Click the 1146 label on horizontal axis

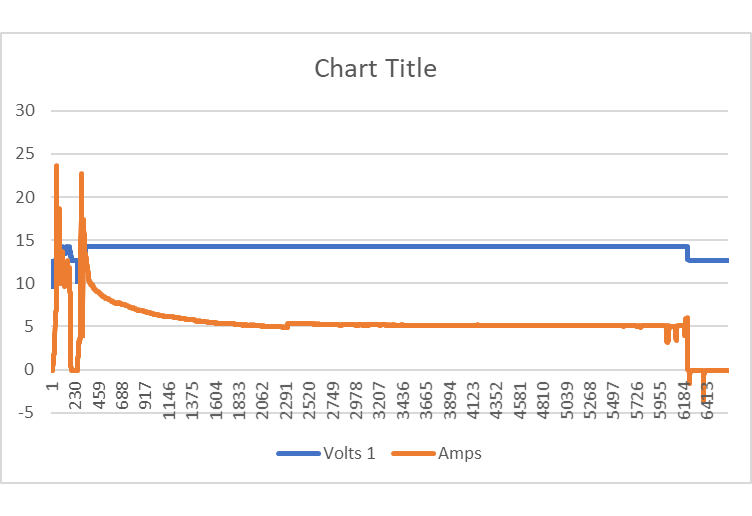169,397
